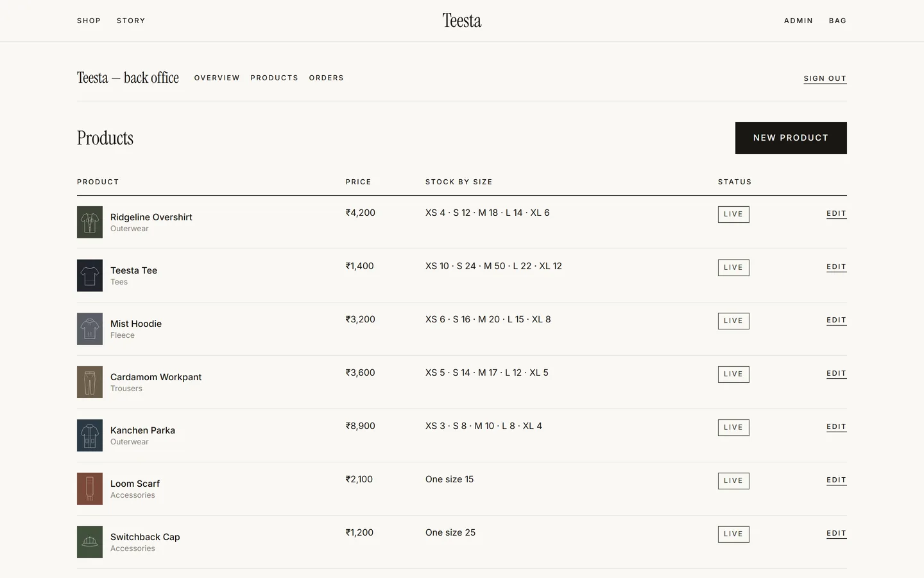Edit the Mist Hoodie product
The width and height of the screenshot is (924, 578).
click(x=837, y=320)
